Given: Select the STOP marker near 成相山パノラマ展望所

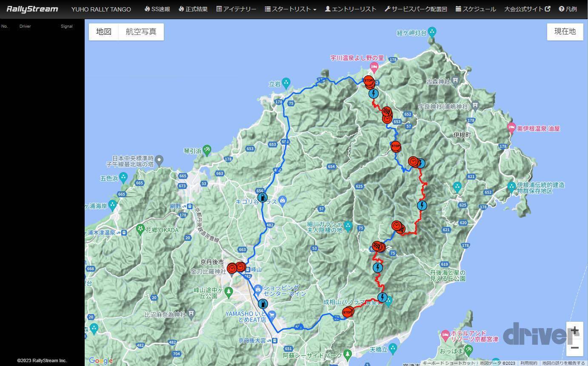Looking at the screenshot, I should point(347,312).
